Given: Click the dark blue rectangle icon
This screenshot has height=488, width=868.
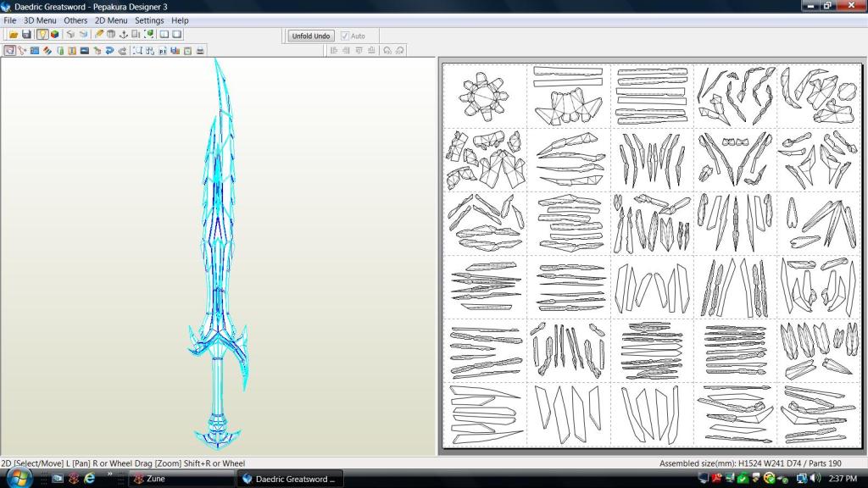Looking at the screenshot, I should tap(85, 50).
